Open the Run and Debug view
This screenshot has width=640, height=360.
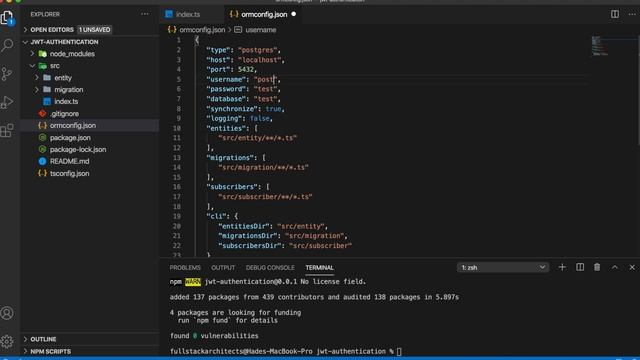point(7,102)
